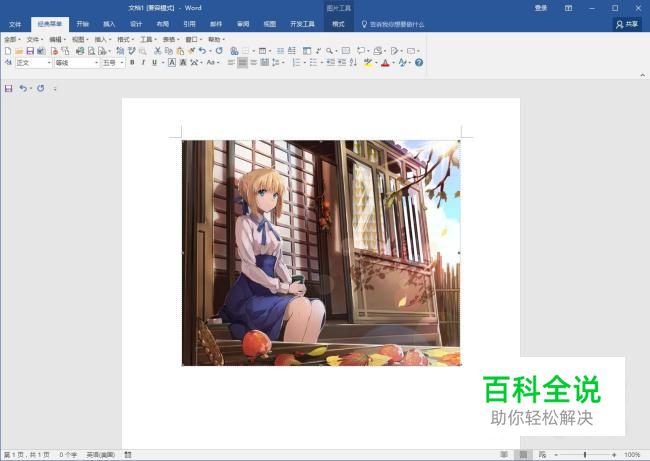
Task: Click the Save icon in classic toolbar
Action: click(x=30, y=51)
